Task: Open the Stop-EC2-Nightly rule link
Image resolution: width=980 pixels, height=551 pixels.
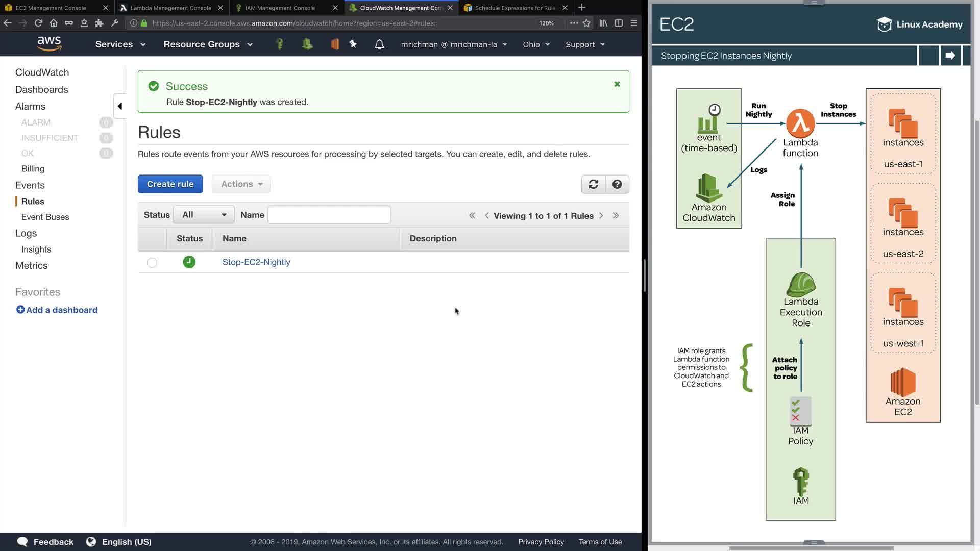Action: 256,262
